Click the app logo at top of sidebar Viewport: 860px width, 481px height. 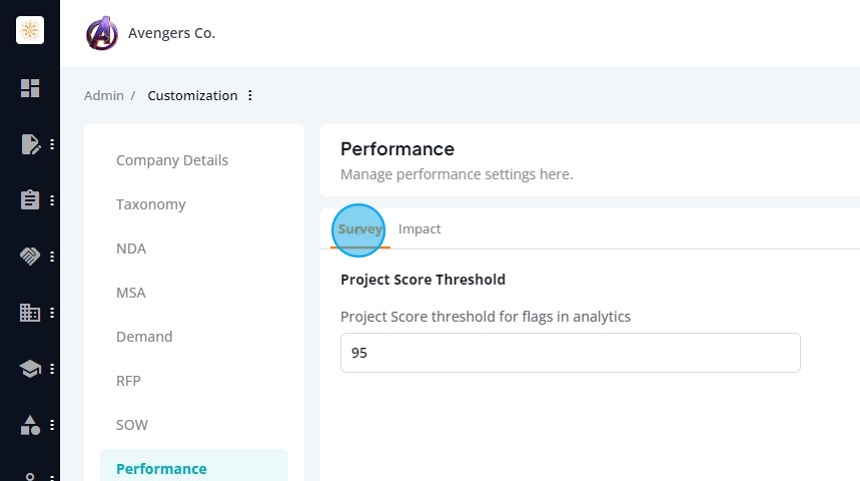(30, 30)
